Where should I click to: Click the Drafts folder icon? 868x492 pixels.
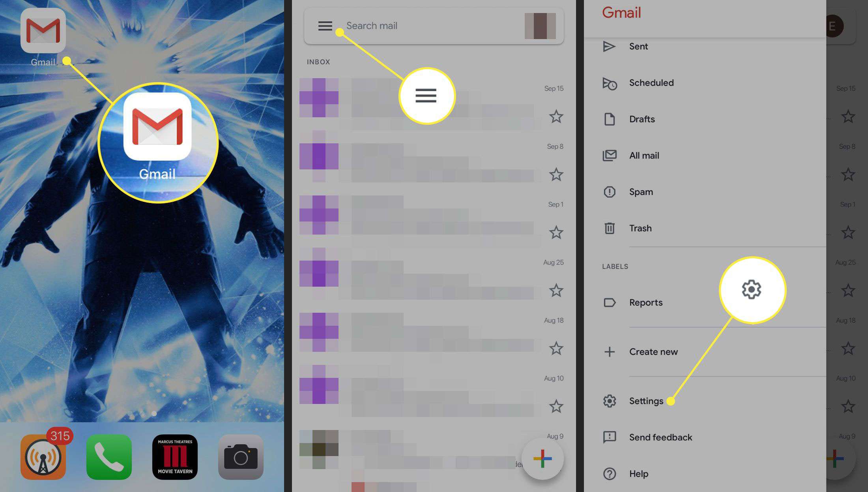pos(610,119)
